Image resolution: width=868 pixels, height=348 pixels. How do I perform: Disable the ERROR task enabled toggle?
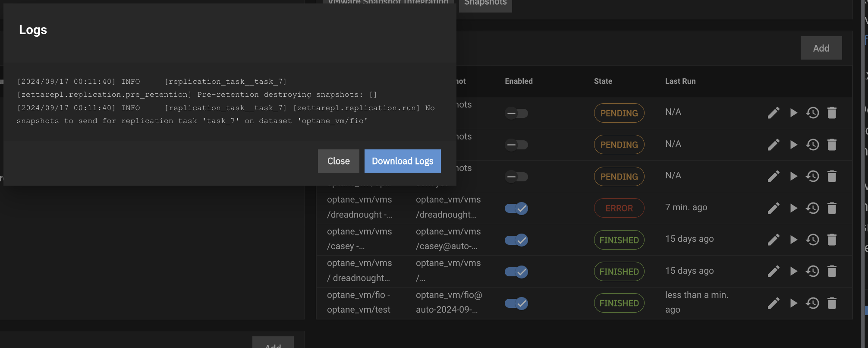click(x=516, y=209)
